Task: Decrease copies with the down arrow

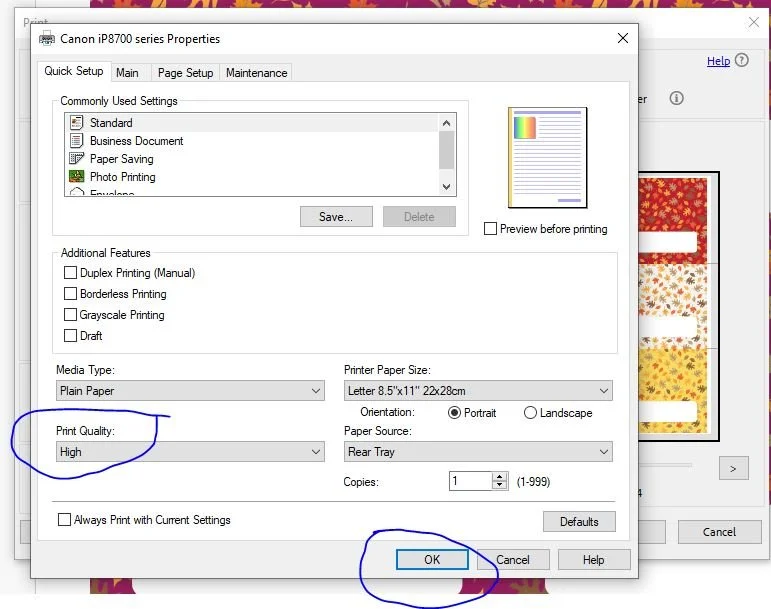Action: [500, 486]
